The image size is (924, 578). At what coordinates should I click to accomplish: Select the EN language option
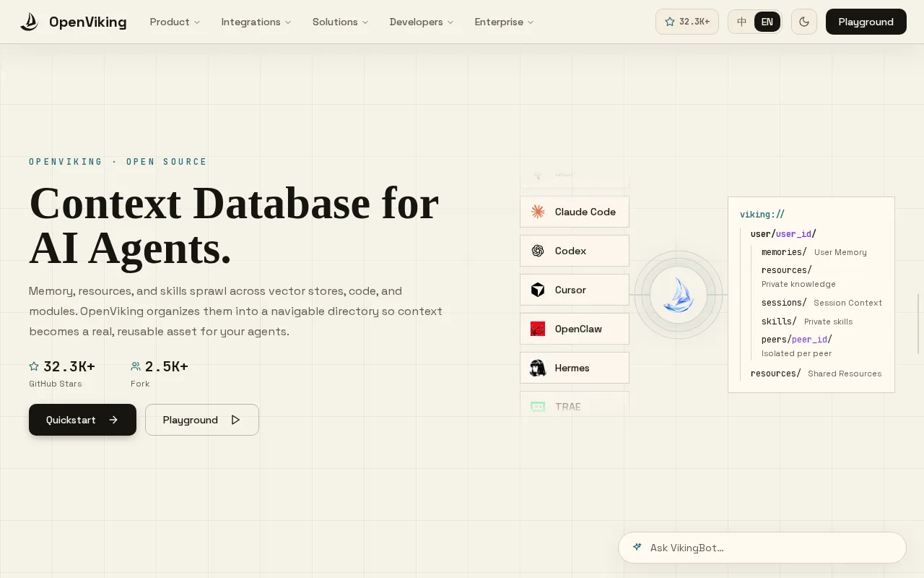pos(767,22)
